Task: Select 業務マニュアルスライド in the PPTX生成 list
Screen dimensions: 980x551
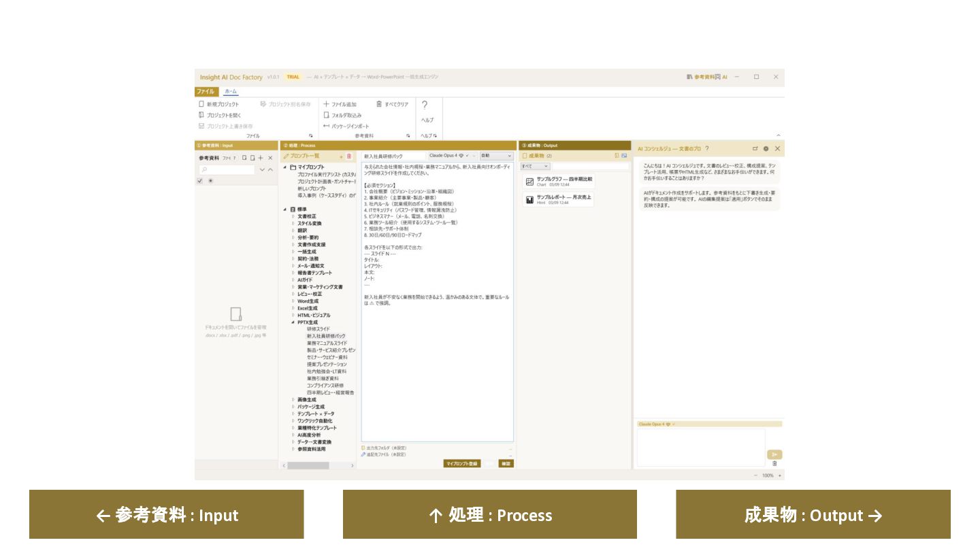Action: pos(327,344)
